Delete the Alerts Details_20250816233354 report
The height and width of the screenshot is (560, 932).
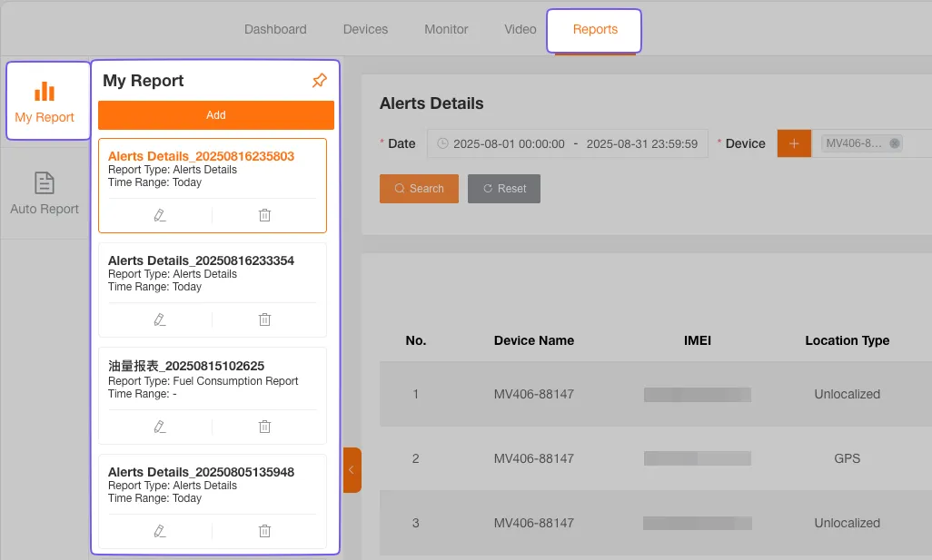click(x=264, y=319)
